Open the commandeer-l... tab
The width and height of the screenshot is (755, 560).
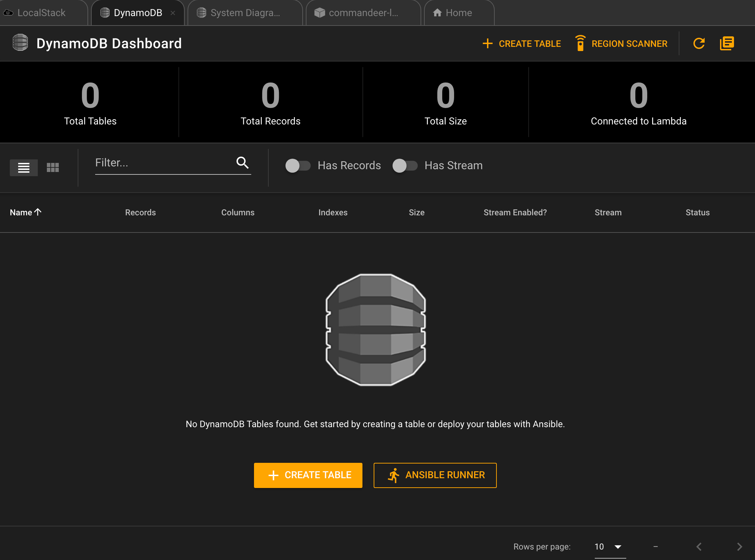point(363,13)
